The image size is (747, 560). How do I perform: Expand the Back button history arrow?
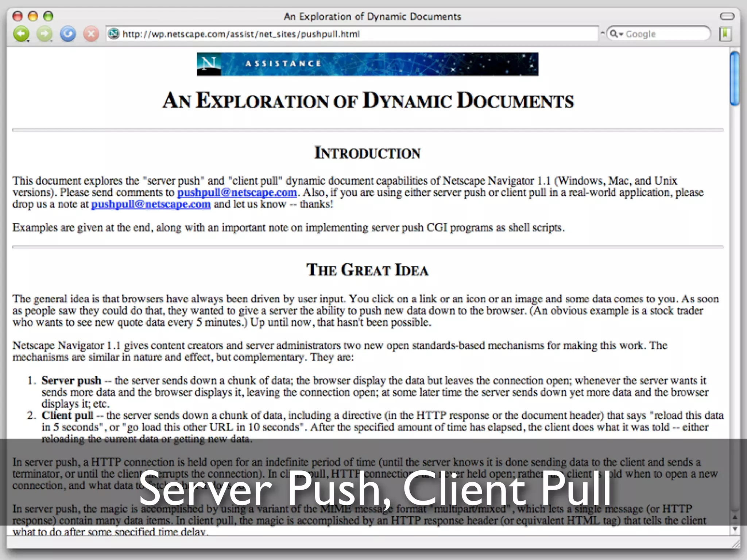coord(28,41)
